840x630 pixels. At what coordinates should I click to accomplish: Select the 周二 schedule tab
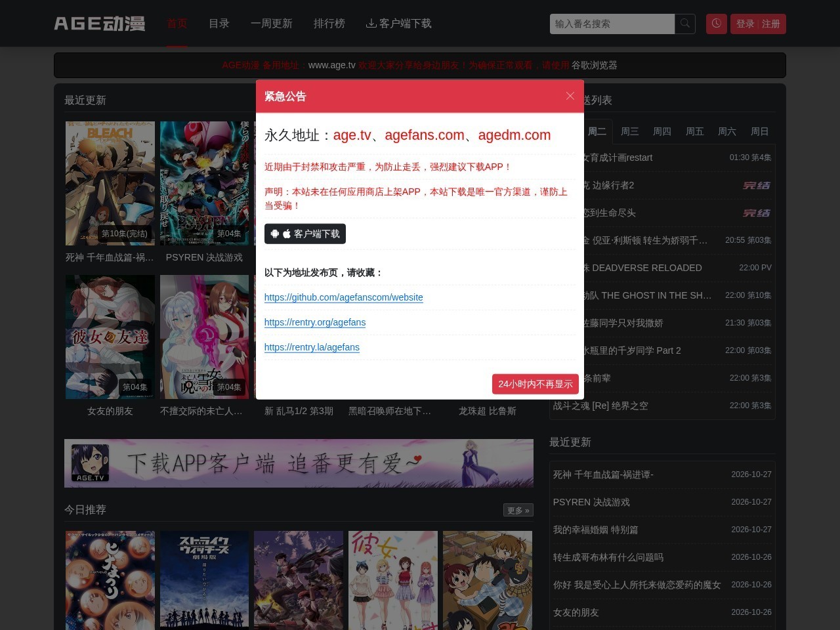point(597,131)
